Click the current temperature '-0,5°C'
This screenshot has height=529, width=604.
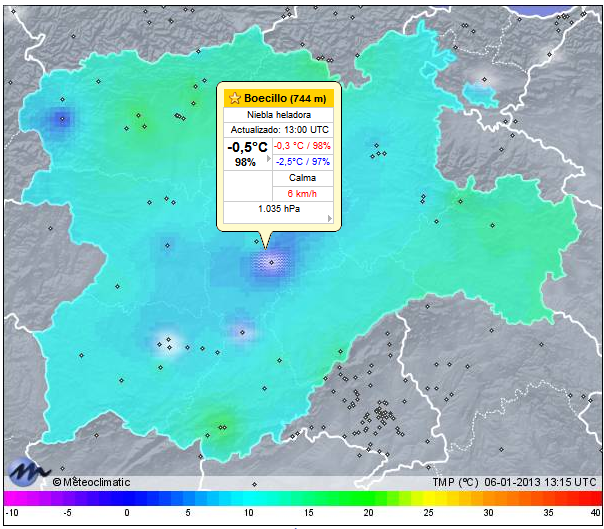247,147
